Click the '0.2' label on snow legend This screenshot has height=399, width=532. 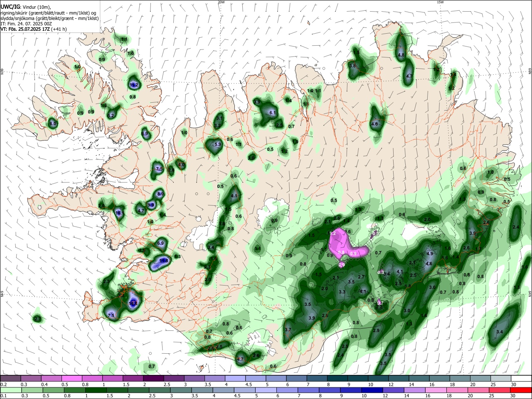click(3, 384)
